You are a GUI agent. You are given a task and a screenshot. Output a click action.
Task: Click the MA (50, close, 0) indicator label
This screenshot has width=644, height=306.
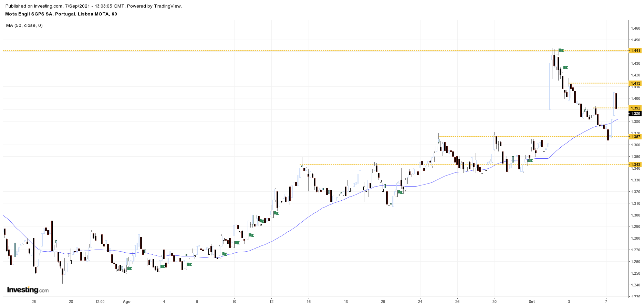tap(24, 25)
